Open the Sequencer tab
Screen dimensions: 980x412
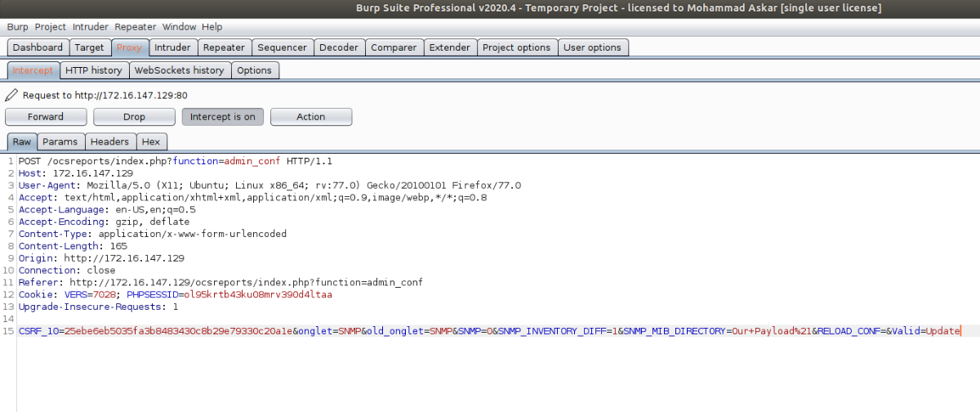tap(283, 47)
